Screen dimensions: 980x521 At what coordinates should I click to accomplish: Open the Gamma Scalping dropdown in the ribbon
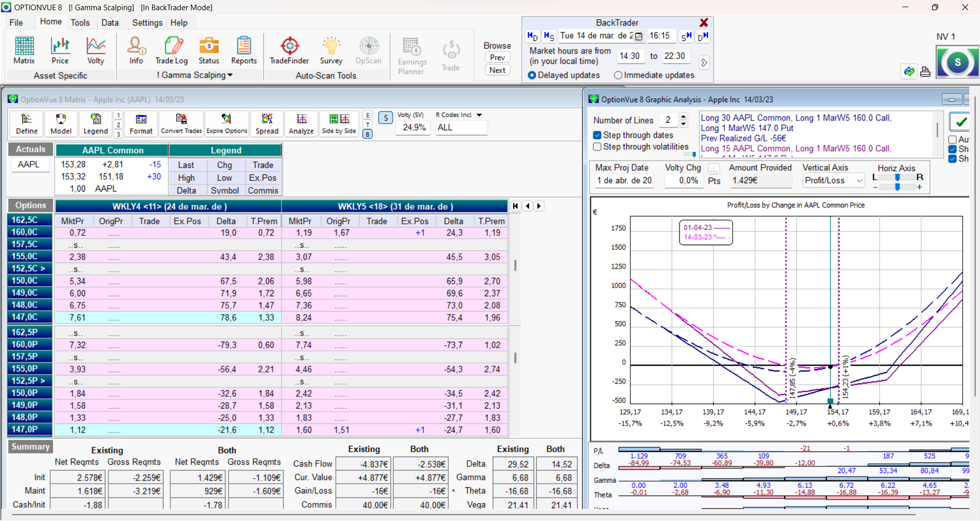195,75
